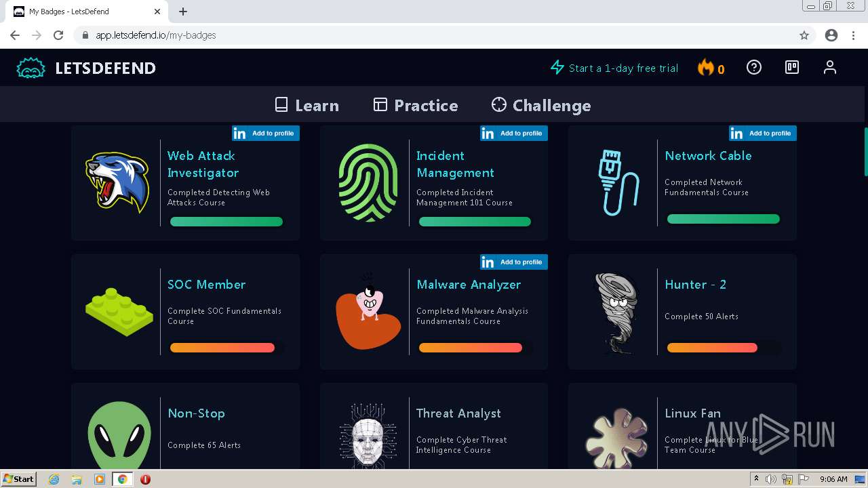
Task: Open Internet Explorer from the taskbar
Action: (54, 479)
